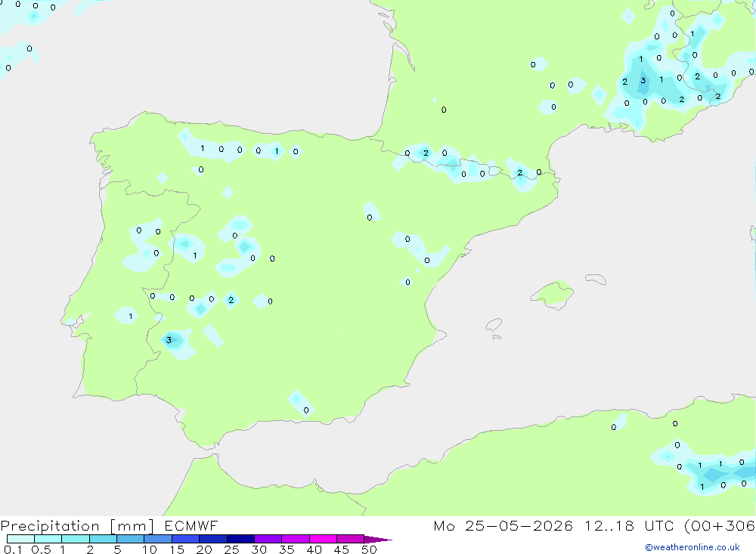This screenshot has width=756, height=554.
Task: Click the above-50 arrow tip of legend
Action: point(379,539)
